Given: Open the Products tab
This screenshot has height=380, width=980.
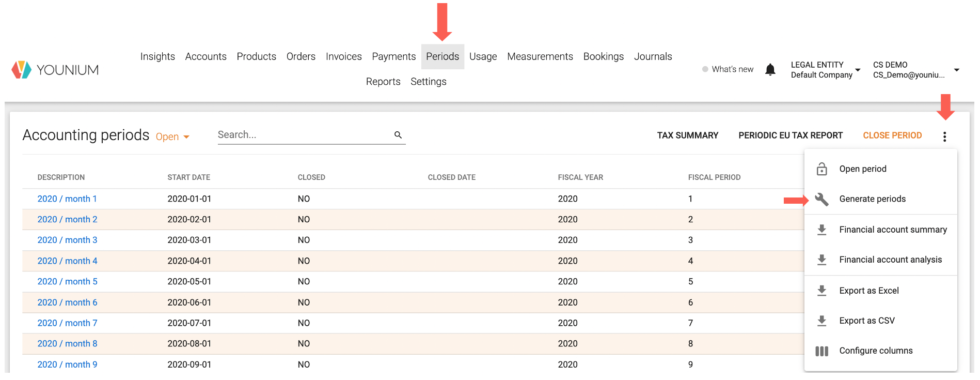Looking at the screenshot, I should click(x=256, y=56).
